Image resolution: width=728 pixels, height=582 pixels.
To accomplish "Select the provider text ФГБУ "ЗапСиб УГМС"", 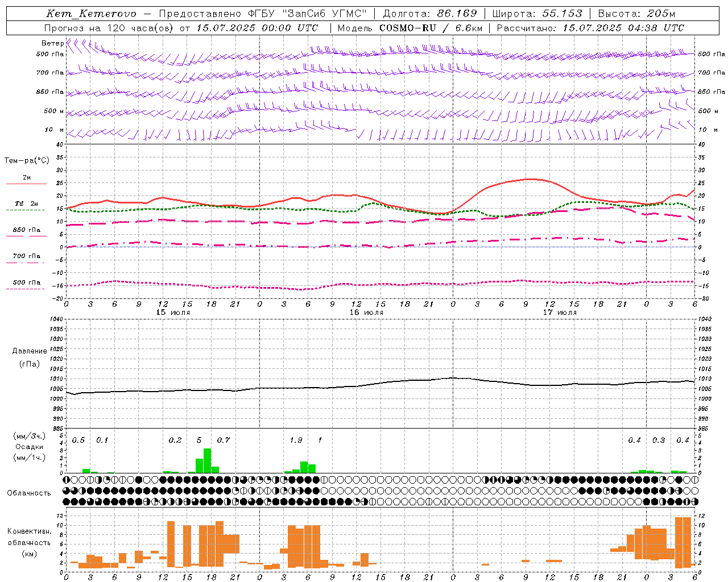I will (x=308, y=14).
